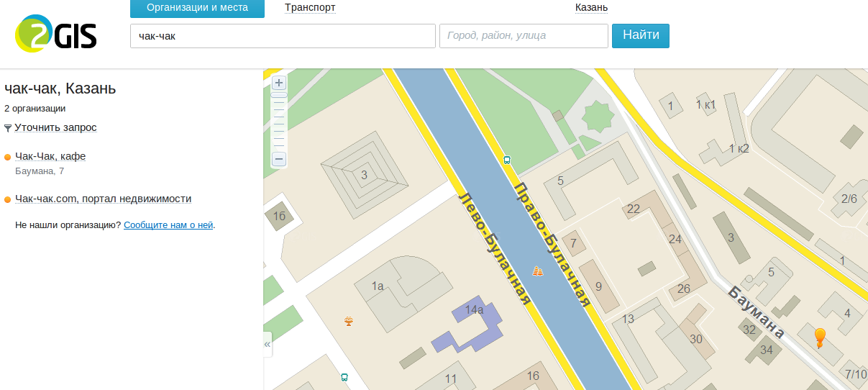This screenshot has height=390, width=868.
Task: Zoom out with the minus button
Action: (x=279, y=159)
